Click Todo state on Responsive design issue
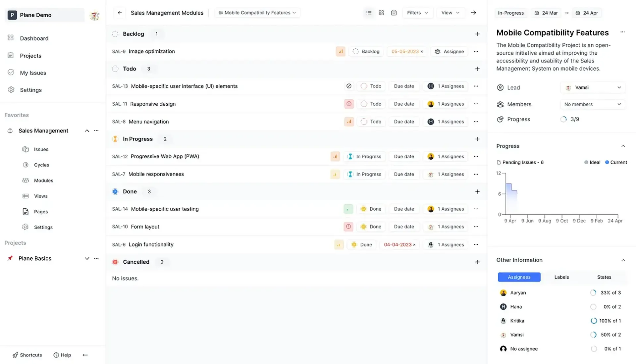The width and height of the screenshot is (636, 364). [x=371, y=104]
